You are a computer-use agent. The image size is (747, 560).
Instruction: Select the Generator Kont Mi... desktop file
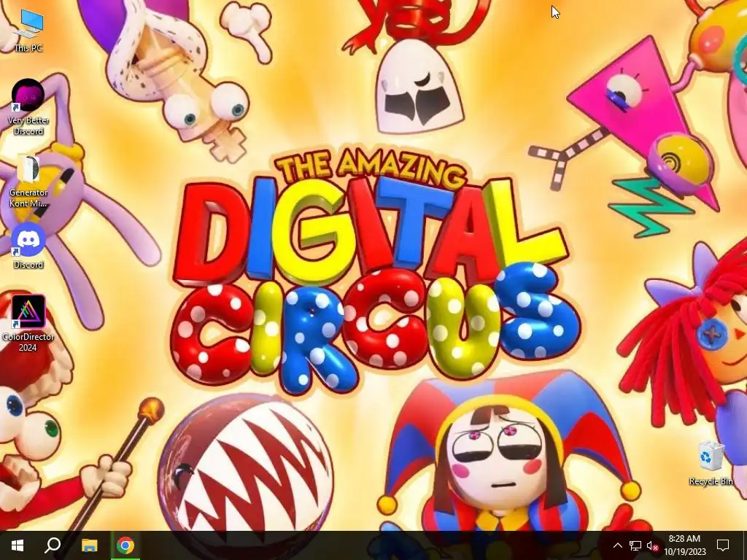point(28,181)
